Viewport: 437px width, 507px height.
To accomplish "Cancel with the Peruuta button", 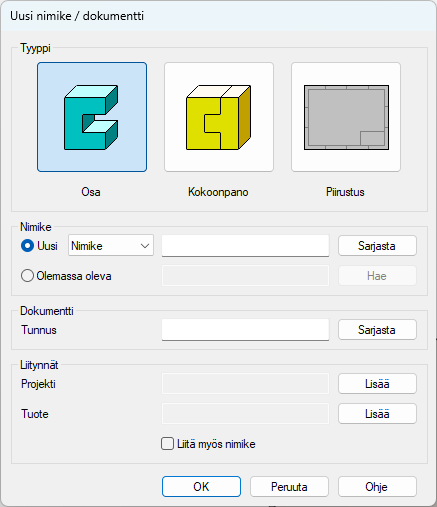I will [289, 487].
